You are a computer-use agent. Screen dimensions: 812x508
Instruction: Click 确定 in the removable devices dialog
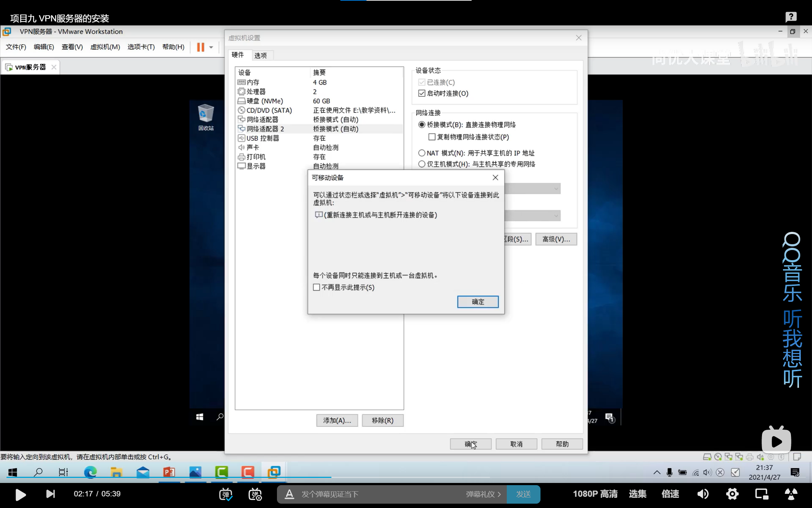point(477,302)
